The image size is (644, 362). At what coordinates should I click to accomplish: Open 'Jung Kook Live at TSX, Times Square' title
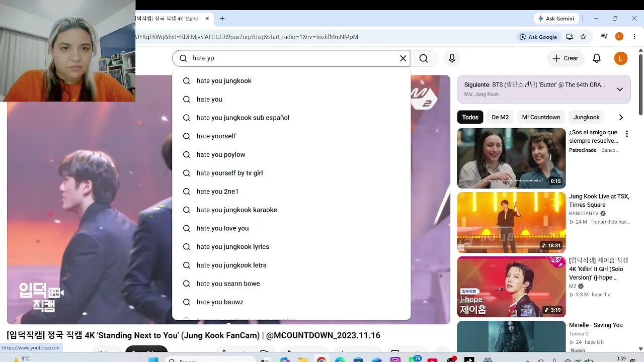[x=599, y=200]
